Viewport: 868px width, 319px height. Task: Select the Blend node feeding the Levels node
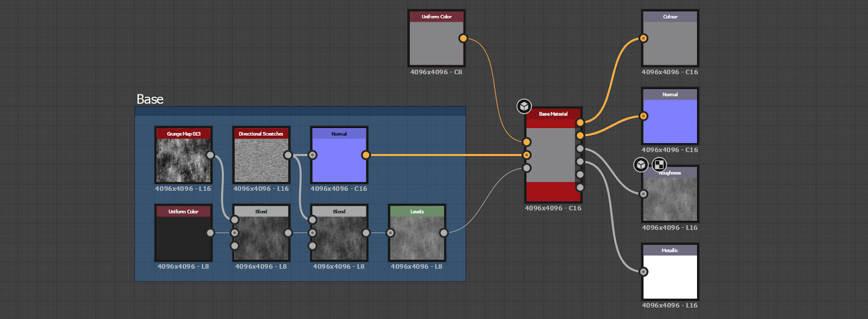click(339, 233)
